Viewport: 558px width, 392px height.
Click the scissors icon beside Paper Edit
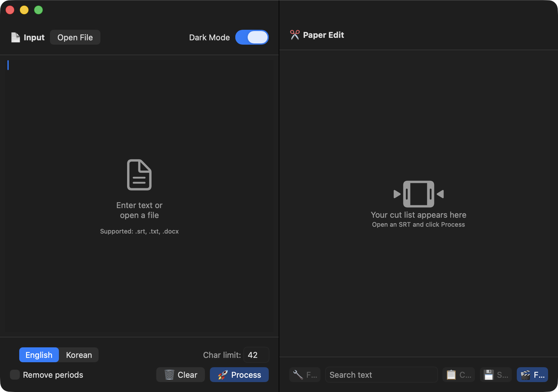coord(294,35)
